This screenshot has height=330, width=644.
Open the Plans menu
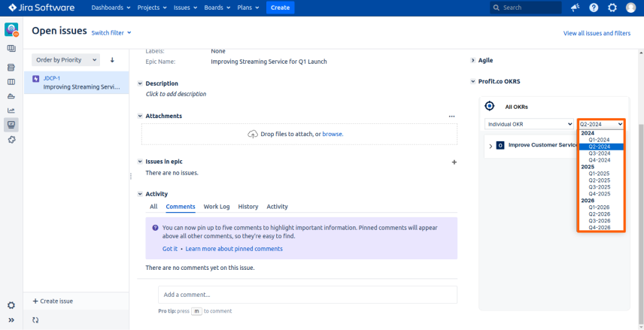(248, 8)
